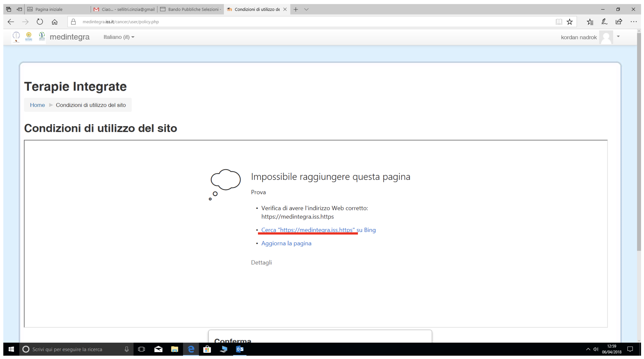Image resolution: width=644 pixels, height=359 pixels.
Task: Set these tabs aside icon
Action: click(19, 9)
